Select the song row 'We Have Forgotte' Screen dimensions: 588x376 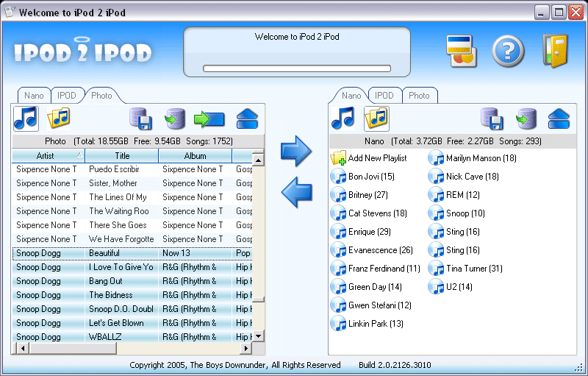click(x=132, y=239)
